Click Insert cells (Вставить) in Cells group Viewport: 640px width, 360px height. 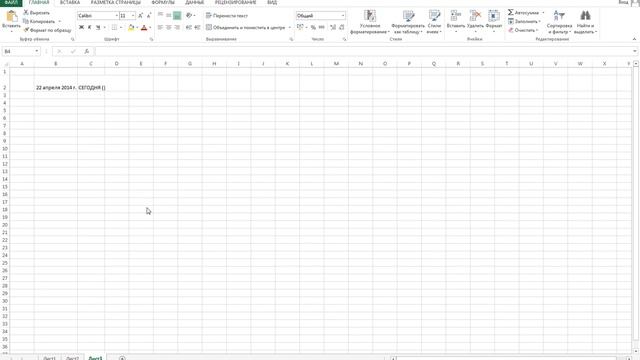pos(456,21)
